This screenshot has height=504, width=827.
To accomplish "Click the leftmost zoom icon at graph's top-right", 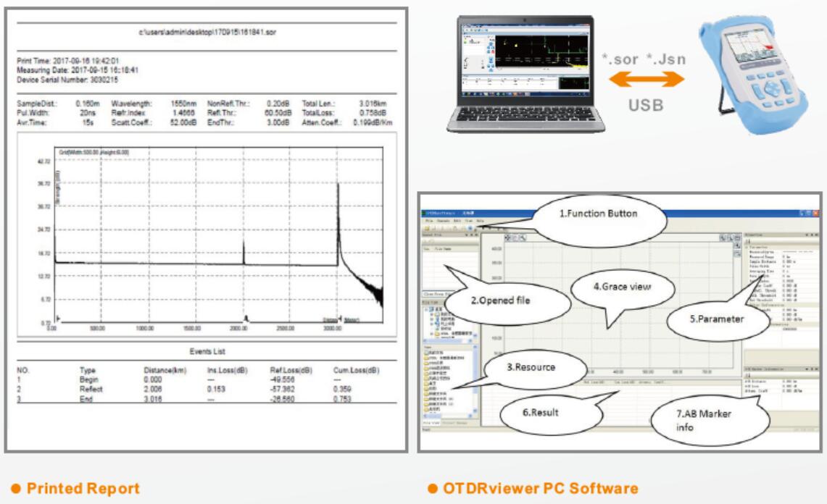I will pyautogui.click(x=723, y=238).
